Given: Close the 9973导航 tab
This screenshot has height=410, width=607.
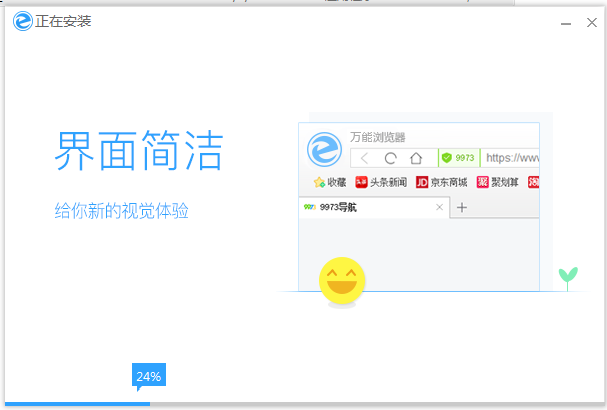Looking at the screenshot, I should (x=439, y=207).
